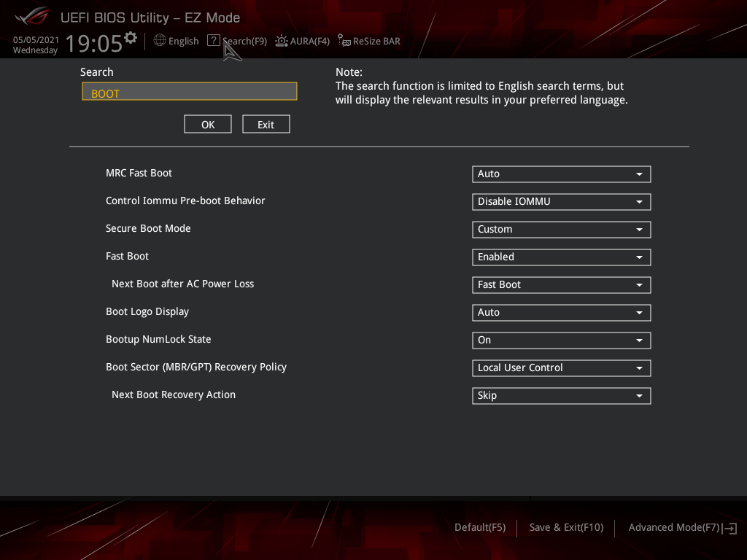The image size is (747, 560).
Task: Confirm search with OK button
Action: [208, 124]
